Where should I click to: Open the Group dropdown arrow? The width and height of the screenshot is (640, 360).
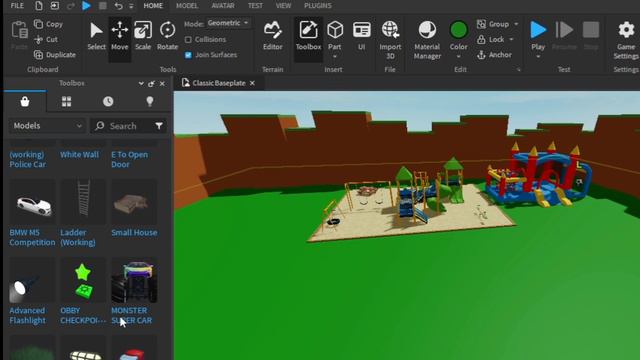click(516, 24)
